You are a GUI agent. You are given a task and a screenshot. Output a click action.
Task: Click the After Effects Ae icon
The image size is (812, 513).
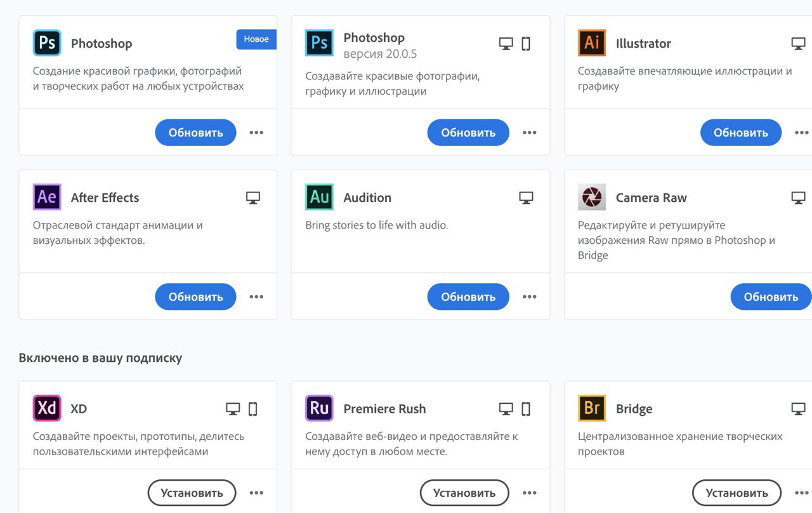(47, 197)
